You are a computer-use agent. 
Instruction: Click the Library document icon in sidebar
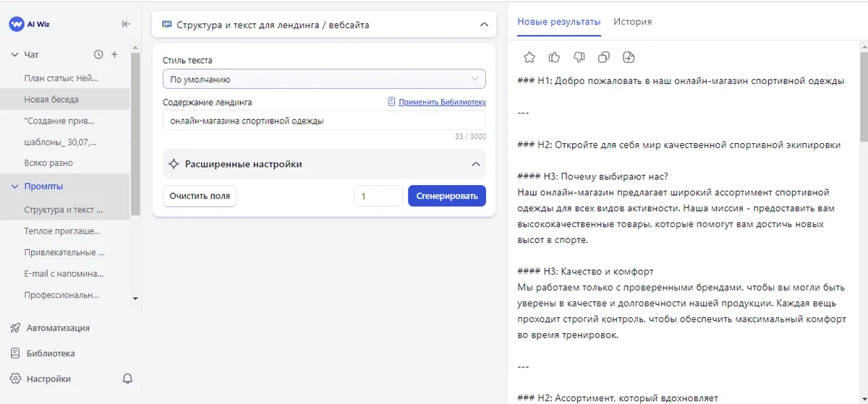pyautogui.click(x=15, y=353)
